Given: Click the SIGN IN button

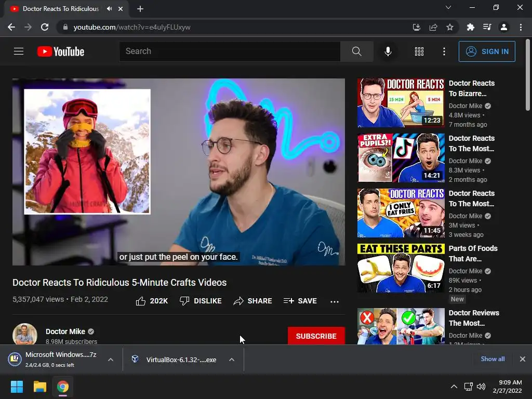Looking at the screenshot, I should click(x=487, y=51).
